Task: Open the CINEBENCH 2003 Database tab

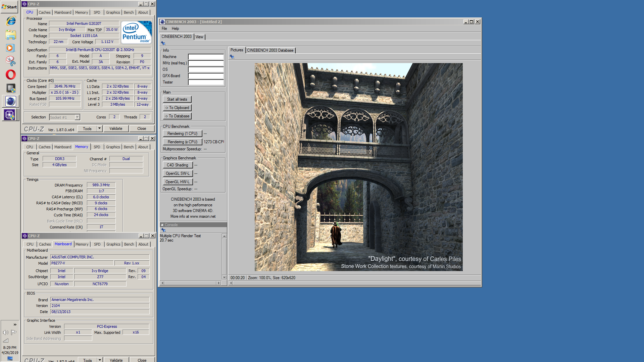Action: (270, 50)
